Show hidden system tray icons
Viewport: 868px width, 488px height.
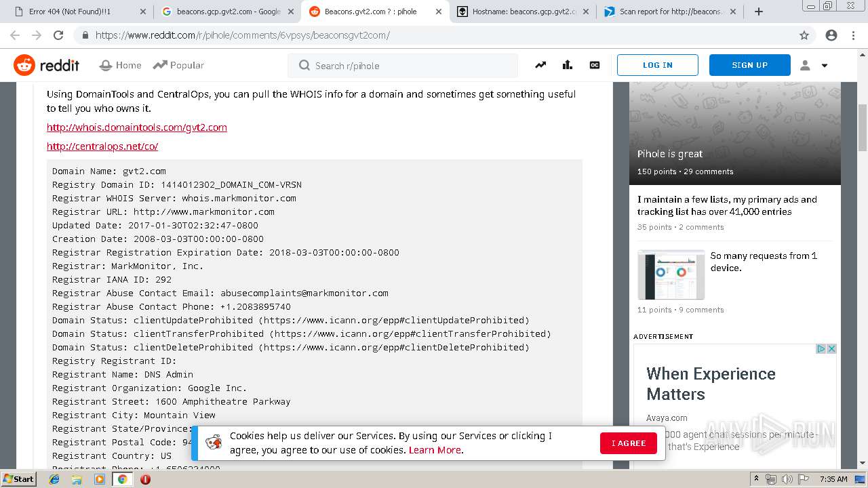[x=757, y=479]
